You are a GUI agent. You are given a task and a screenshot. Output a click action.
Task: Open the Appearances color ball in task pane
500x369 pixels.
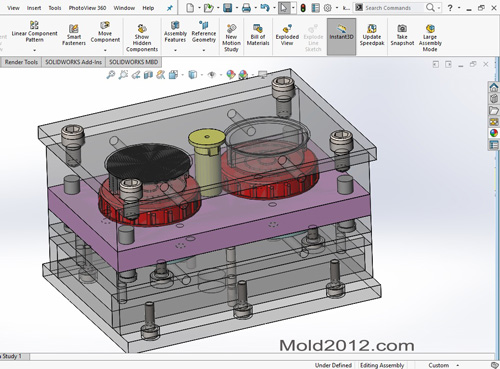(x=494, y=133)
